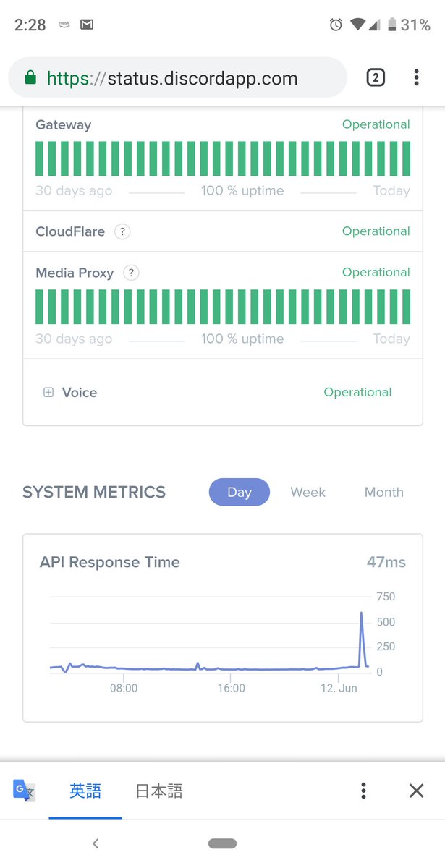This screenshot has height=868, width=445.
Task: Tap the alarm clock status icon
Action: coord(336,25)
